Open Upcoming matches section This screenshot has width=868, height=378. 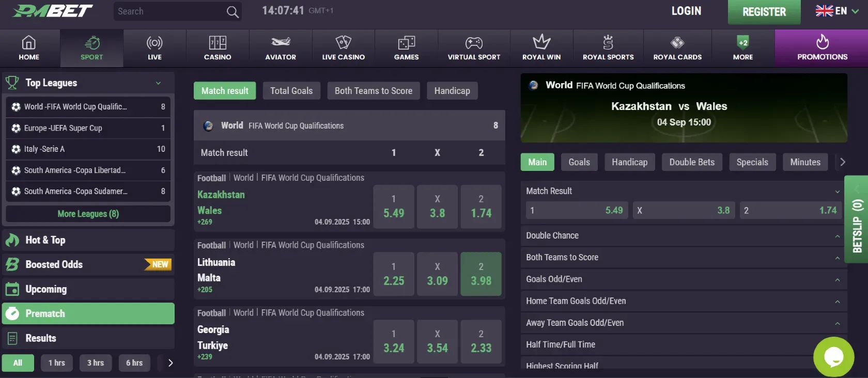tap(88, 289)
